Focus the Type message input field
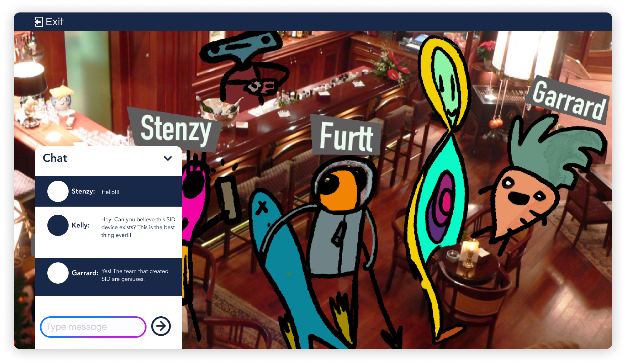Screen dimensions: 626x364 pyautogui.click(x=93, y=327)
